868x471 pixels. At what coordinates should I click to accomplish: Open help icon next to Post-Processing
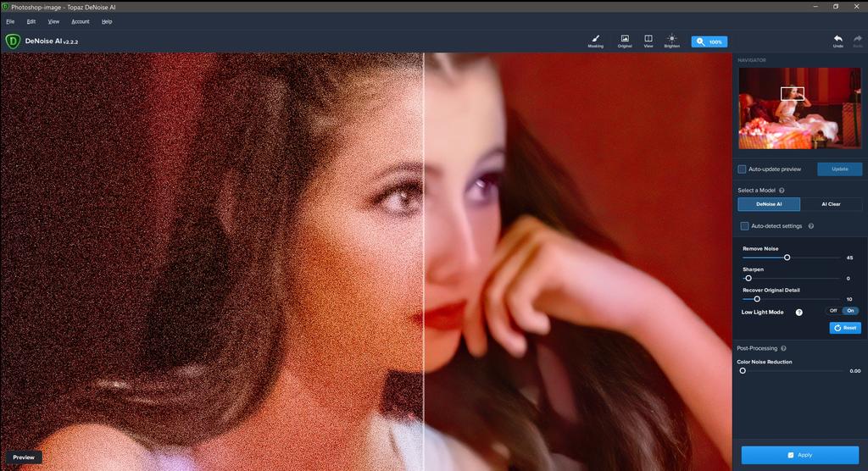click(783, 348)
